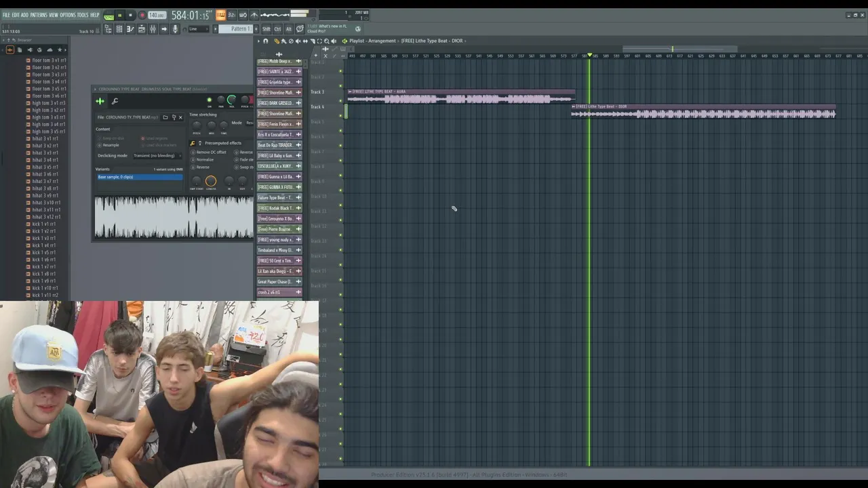Image resolution: width=868 pixels, height=488 pixels.
Task: Open the OPTIONS menu
Action: [x=68, y=15]
